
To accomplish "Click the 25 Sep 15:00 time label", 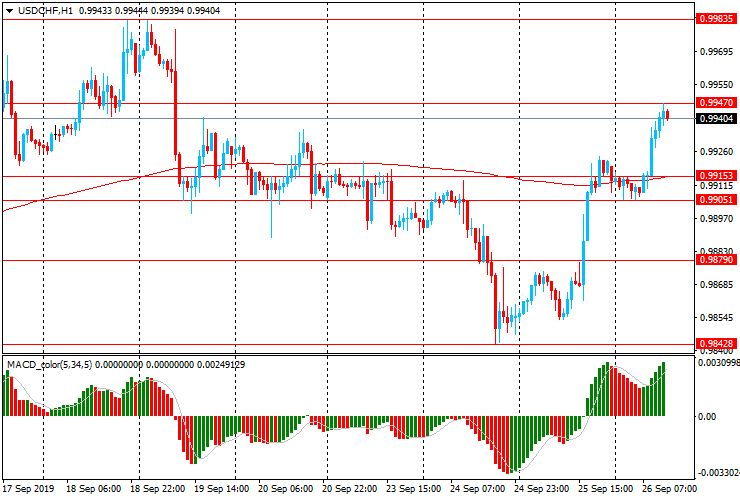I will (605, 488).
